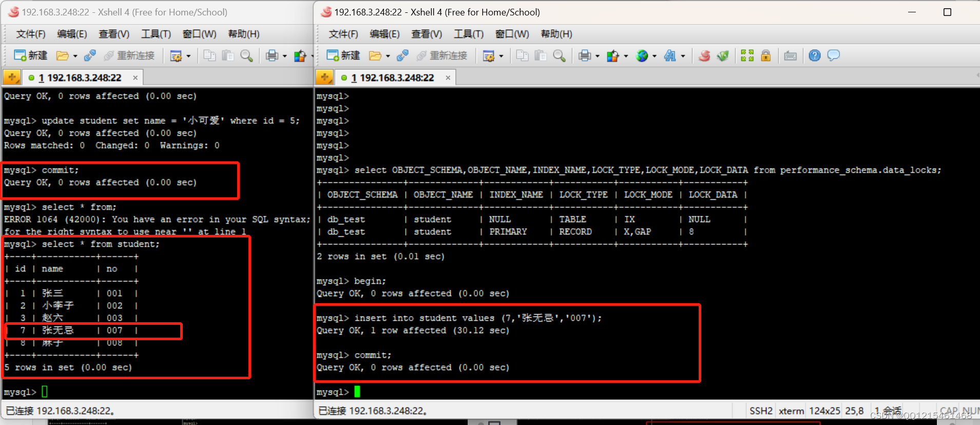This screenshot has width=980, height=425.
Task: Click the keyboard icon in toolbar
Action: (791, 56)
